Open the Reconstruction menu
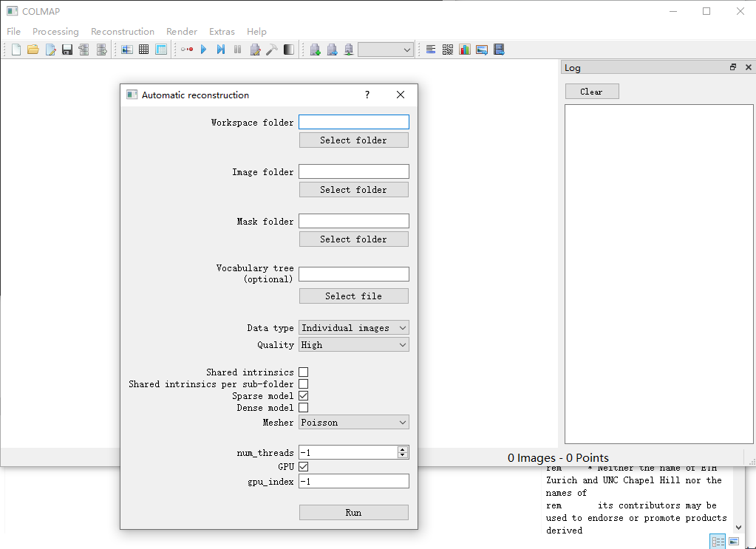 (123, 32)
